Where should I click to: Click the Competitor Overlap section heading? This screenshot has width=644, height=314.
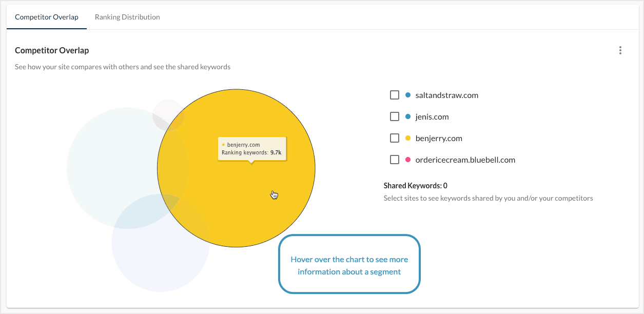point(52,50)
